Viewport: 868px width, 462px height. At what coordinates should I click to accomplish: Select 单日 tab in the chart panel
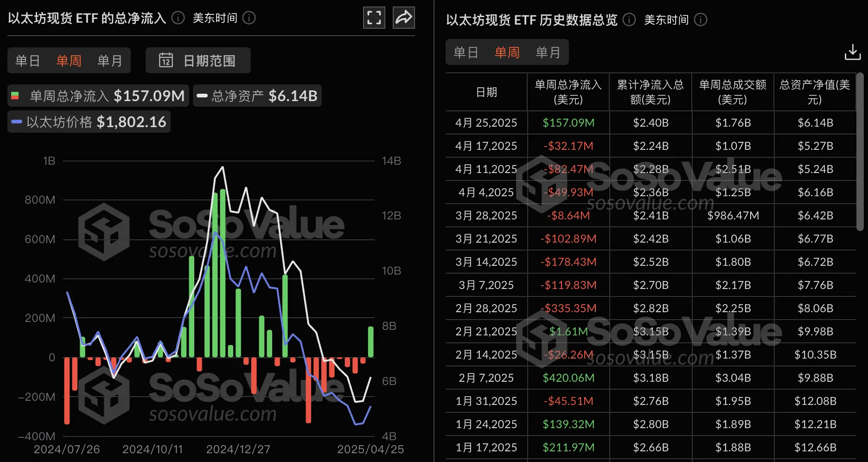pyautogui.click(x=27, y=61)
